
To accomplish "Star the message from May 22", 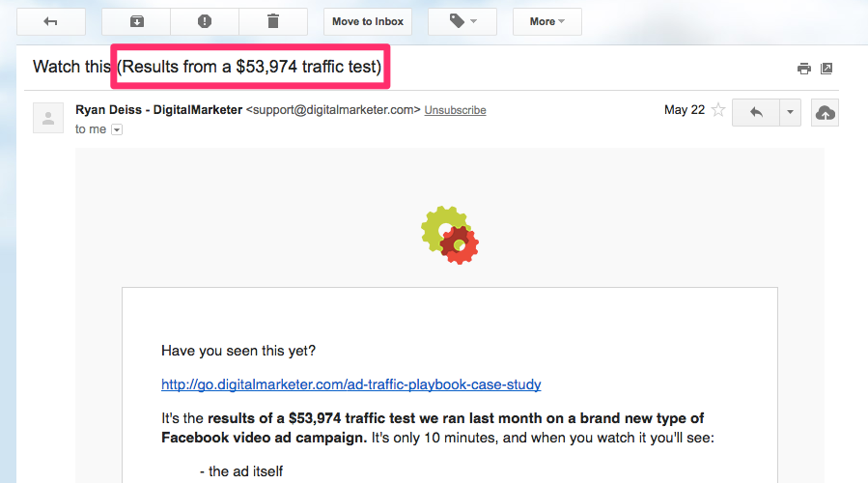I will [x=718, y=110].
